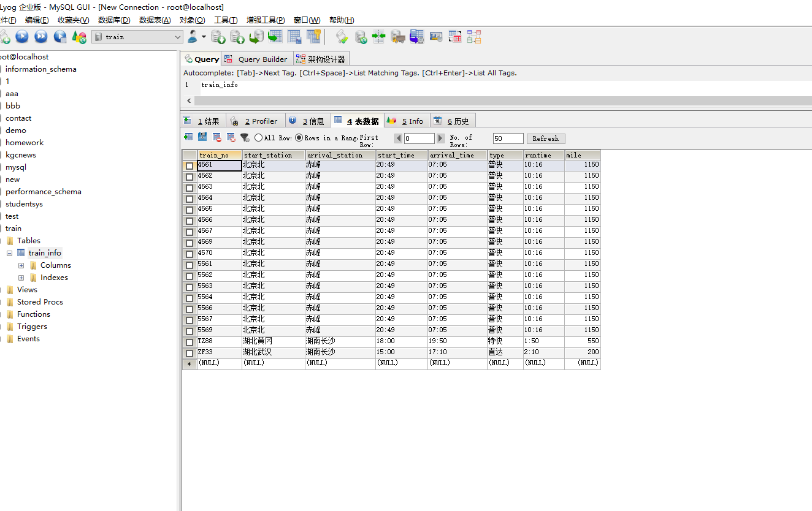Click the train_no column header
The width and height of the screenshot is (812, 511).
tap(220, 155)
